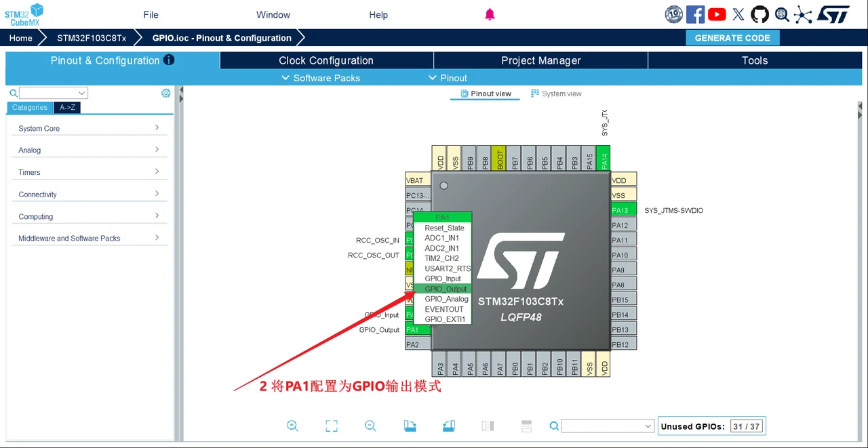Open the YouTube icon link
868x448 pixels.
[717, 14]
